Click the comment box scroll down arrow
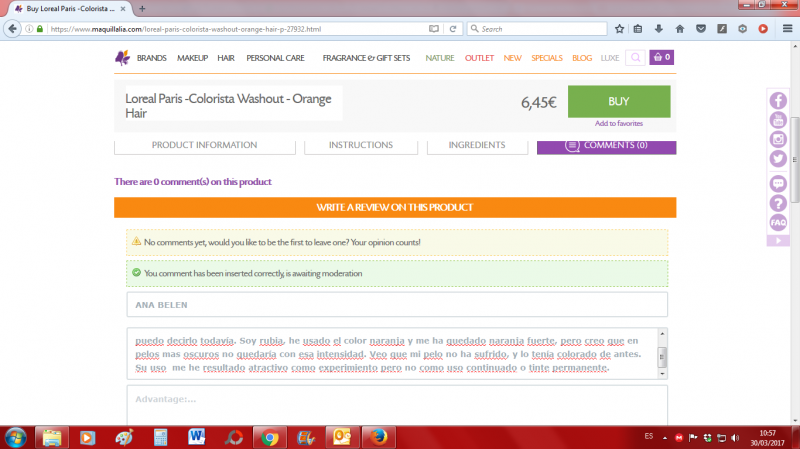This screenshot has width=800, height=449. pyautogui.click(x=662, y=374)
